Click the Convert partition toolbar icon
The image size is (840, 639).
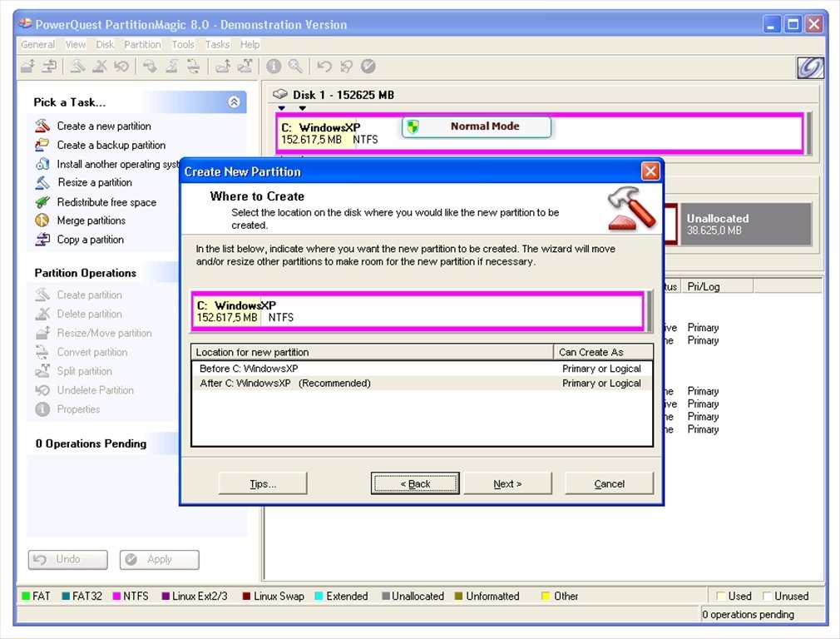tap(194, 67)
